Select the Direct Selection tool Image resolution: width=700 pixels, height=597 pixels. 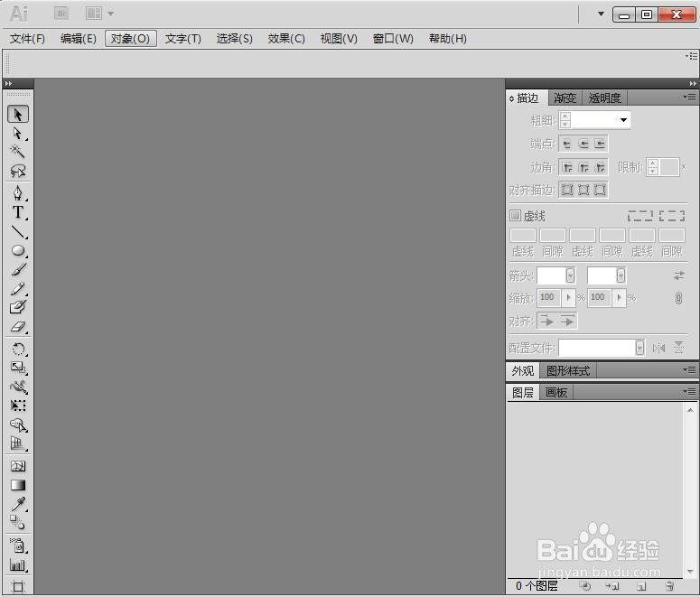(18, 134)
